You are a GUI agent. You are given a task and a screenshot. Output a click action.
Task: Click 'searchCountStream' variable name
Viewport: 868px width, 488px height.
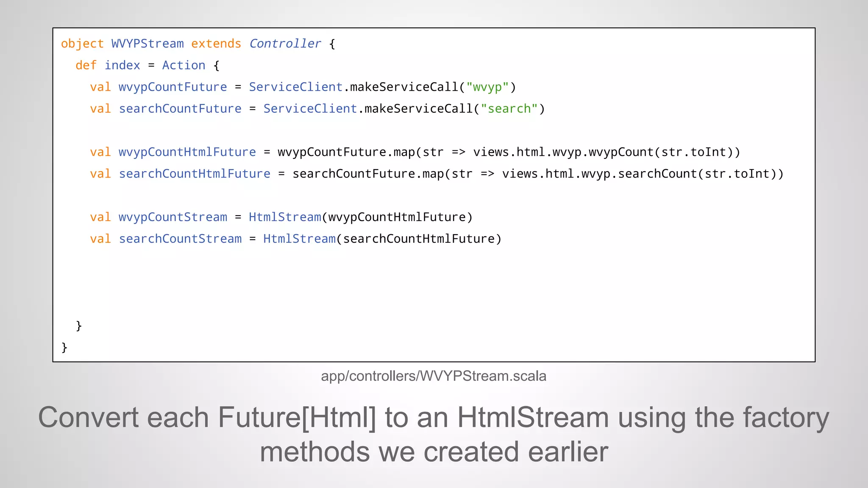click(180, 239)
